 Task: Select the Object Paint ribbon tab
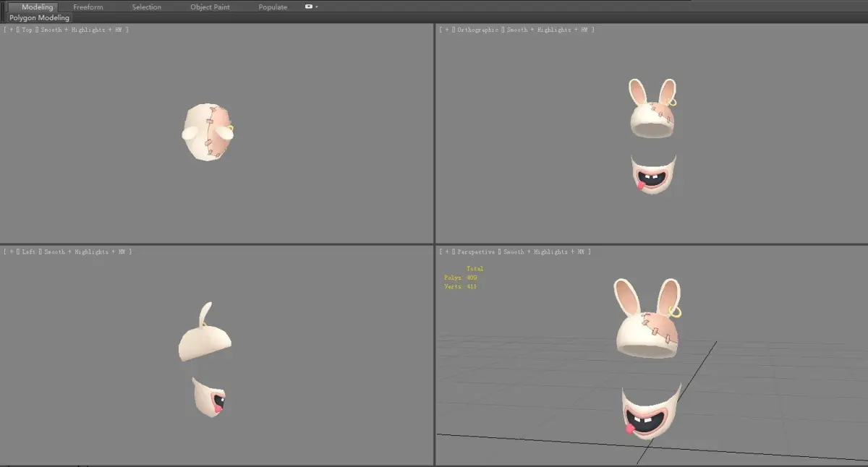click(210, 7)
